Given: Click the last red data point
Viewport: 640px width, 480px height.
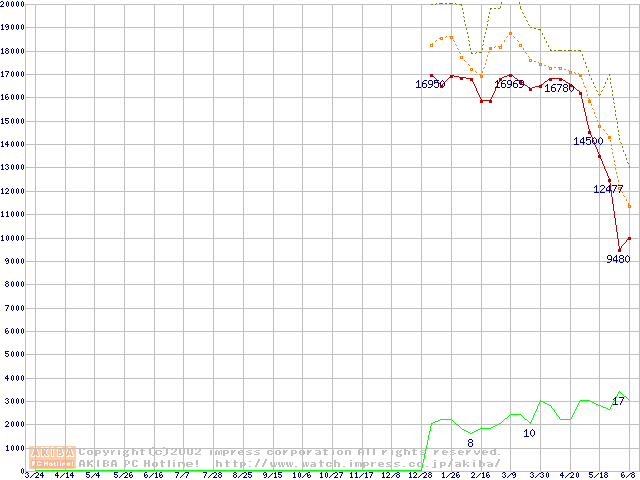Looking at the screenshot, I should click(629, 238).
